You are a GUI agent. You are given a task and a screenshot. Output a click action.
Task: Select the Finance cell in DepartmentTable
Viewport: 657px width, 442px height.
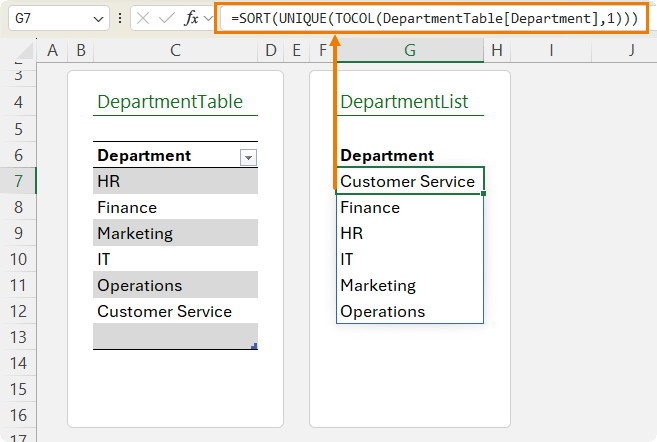175,207
